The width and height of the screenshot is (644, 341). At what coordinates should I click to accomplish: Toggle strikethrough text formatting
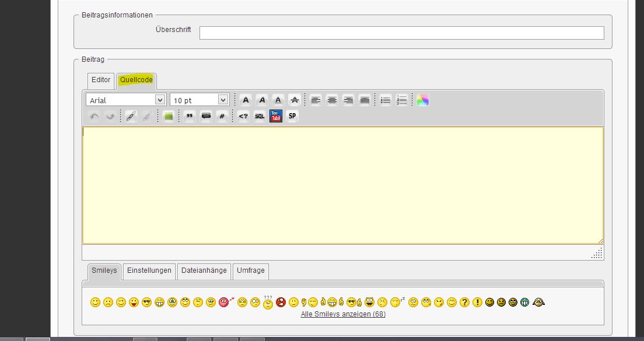[x=295, y=100]
